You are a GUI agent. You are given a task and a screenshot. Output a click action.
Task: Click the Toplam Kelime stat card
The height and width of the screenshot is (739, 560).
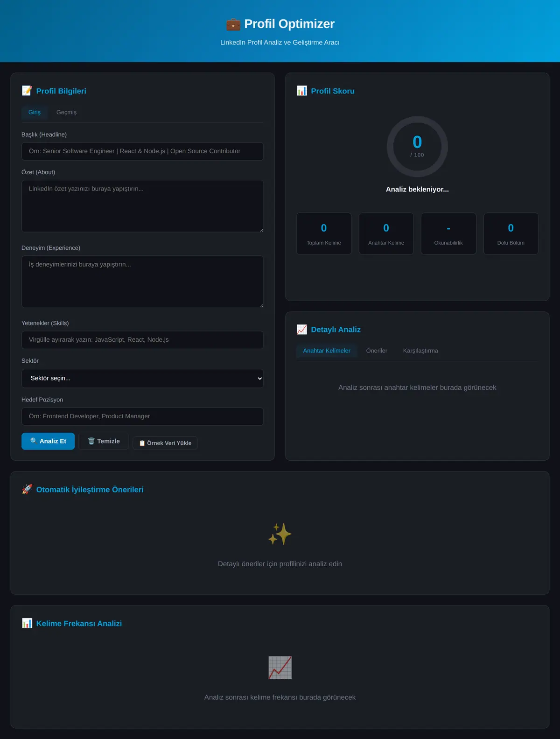click(x=324, y=233)
